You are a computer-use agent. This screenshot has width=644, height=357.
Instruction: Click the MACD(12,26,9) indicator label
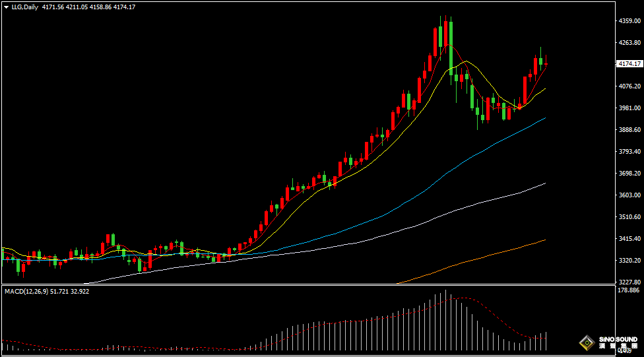click(x=28, y=291)
